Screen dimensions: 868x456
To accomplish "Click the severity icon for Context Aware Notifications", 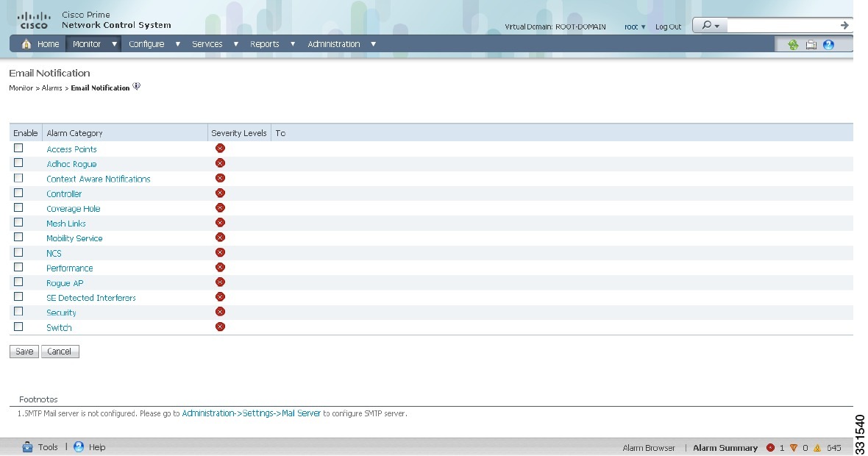I will click(x=221, y=178).
